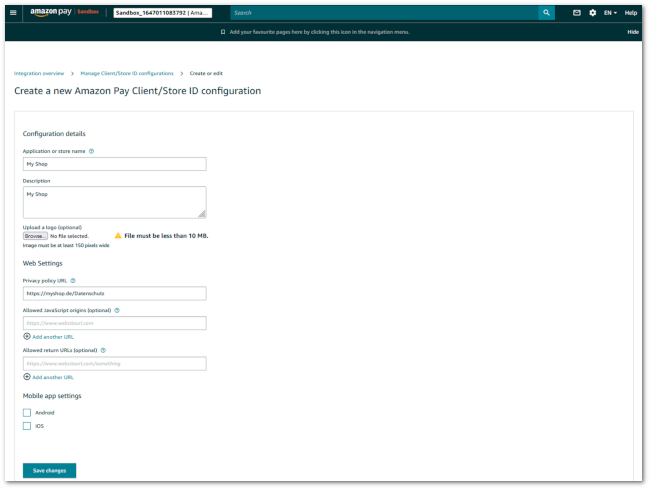The image size is (650, 489).
Task: Click info icon next to Allowed return URLs
Action: coord(103,350)
